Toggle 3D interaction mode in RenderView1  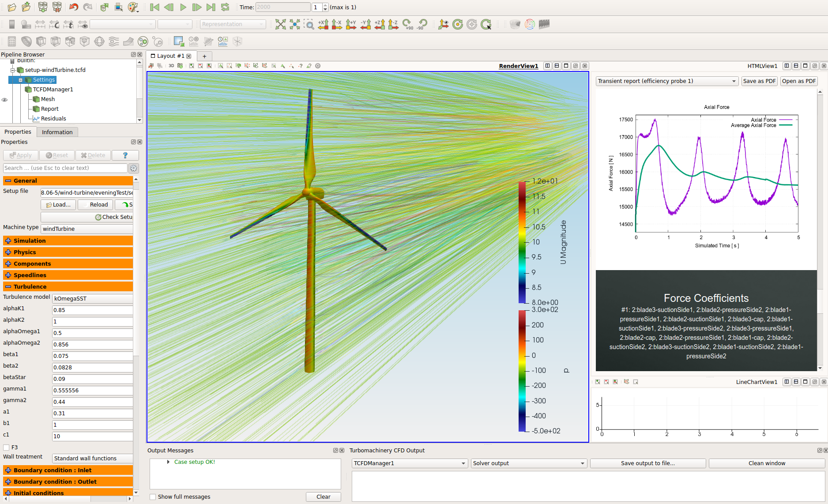171,65
